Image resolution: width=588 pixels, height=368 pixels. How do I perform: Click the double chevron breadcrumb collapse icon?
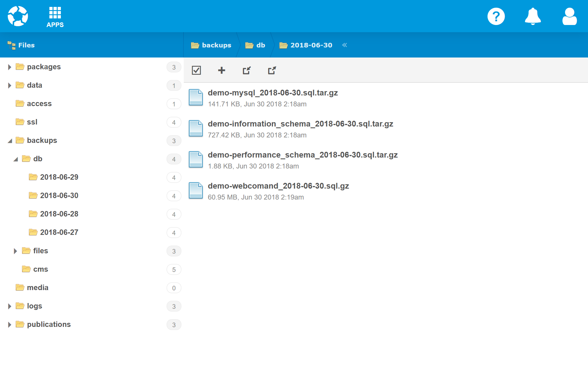coord(345,45)
